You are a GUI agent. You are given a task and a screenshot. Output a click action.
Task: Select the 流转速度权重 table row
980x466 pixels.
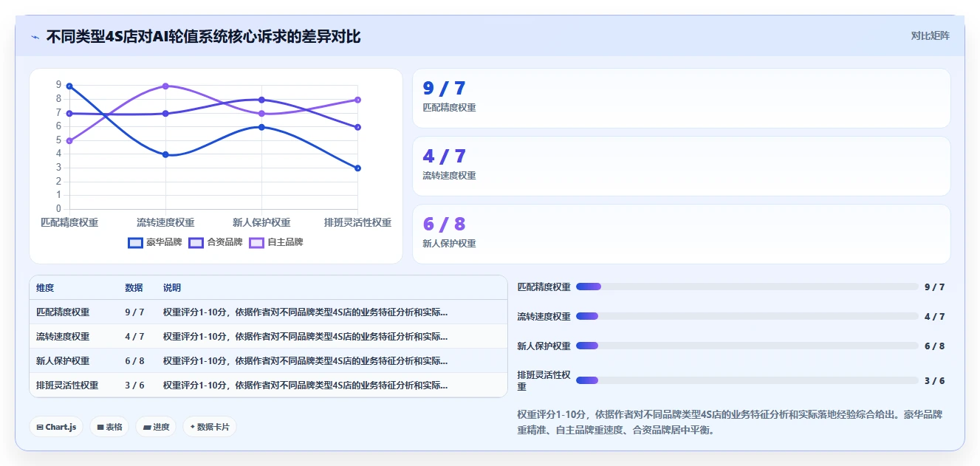click(x=268, y=336)
